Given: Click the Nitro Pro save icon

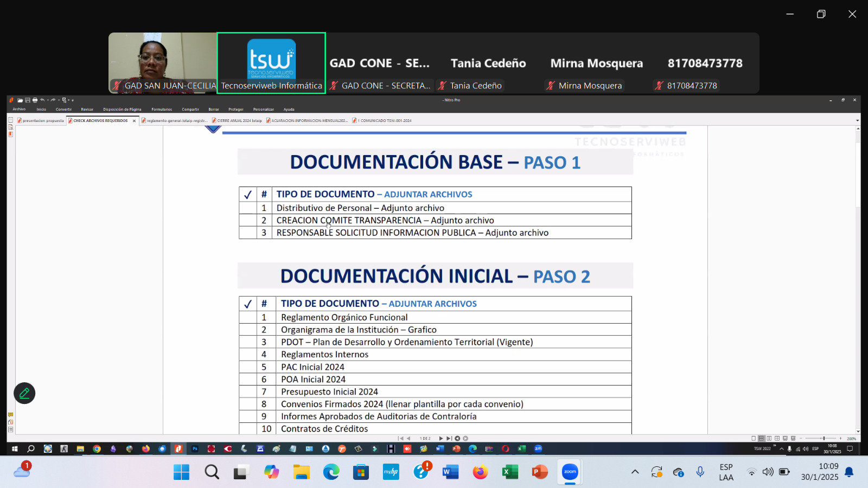Looking at the screenshot, I should (x=28, y=100).
